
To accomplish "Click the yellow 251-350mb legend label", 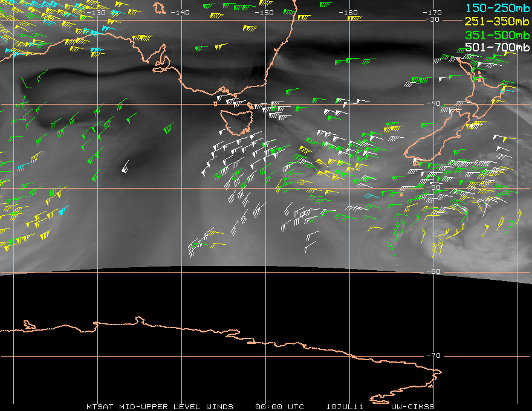I will pyautogui.click(x=497, y=21).
